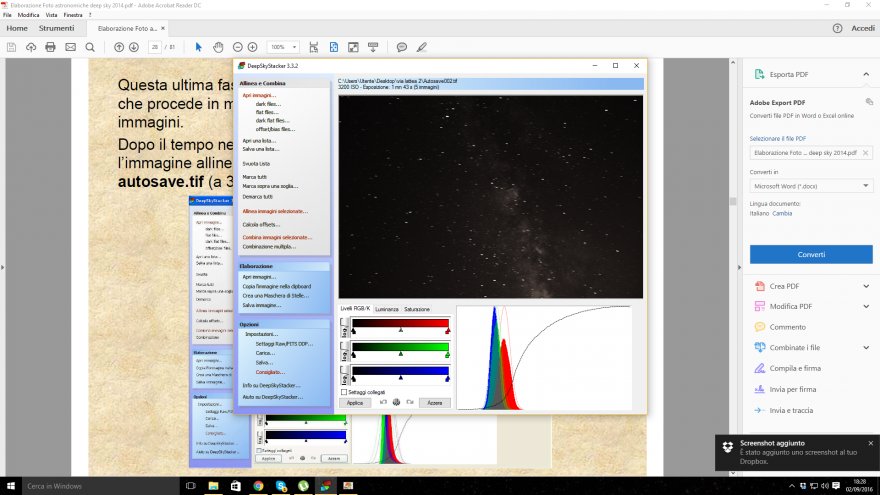Viewport: 880px width, 495px height.
Task: Click the blue Converti button
Action: click(x=811, y=254)
